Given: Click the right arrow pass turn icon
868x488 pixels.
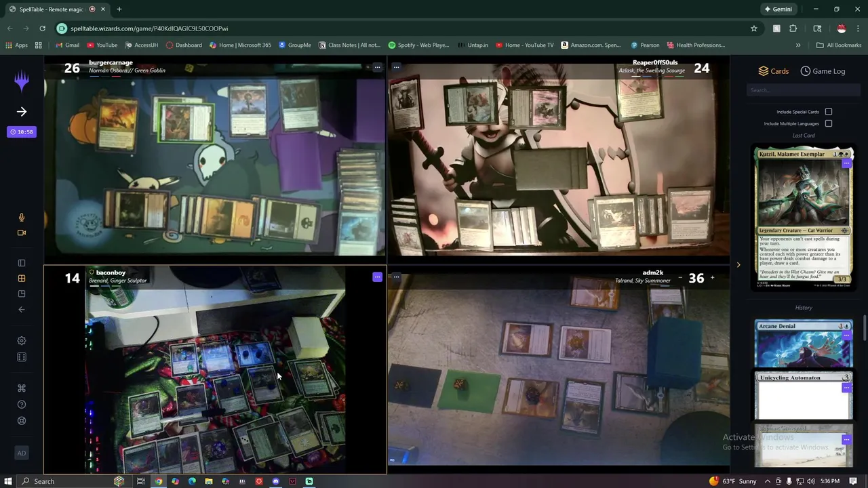Looking at the screenshot, I should (22, 112).
